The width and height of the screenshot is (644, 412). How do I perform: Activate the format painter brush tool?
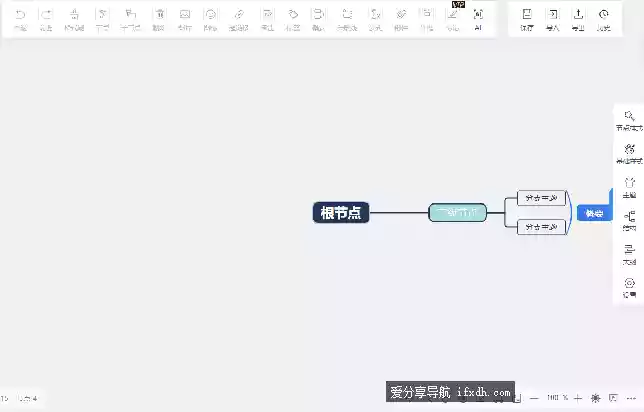74,19
